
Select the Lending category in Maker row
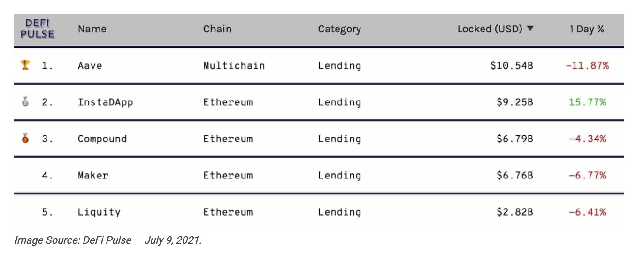(339, 176)
